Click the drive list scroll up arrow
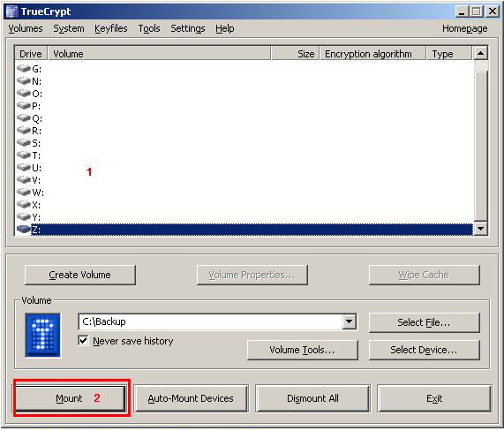The height and width of the screenshot is (431, 504). [x=481, y=53]
